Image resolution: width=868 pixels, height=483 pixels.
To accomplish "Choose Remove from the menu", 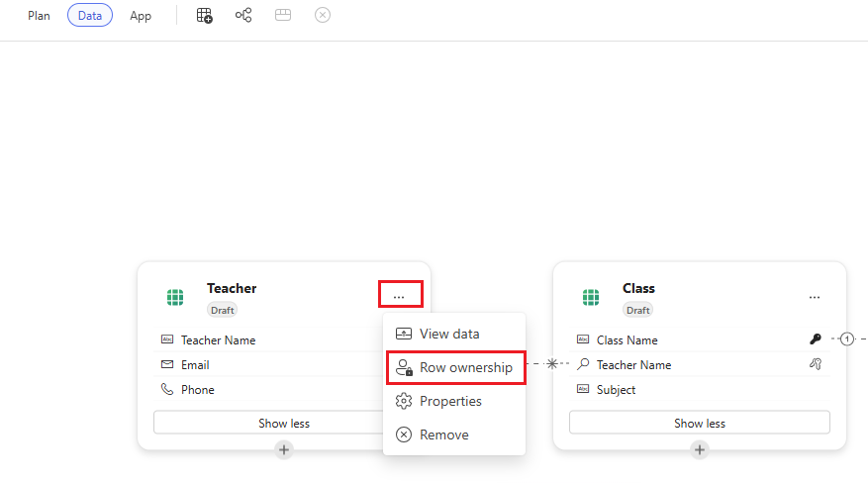I will [454, 435].
